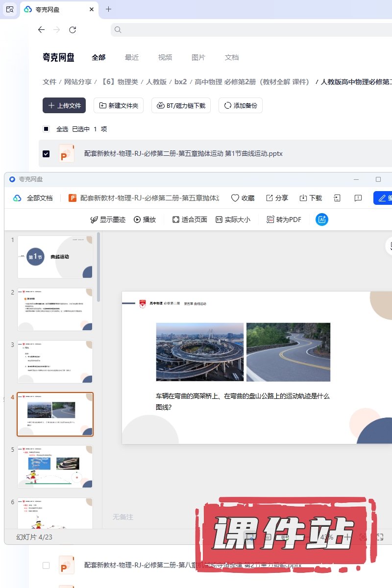The image size is (392, 588).
Task: Tick checkbox for 第八章 pptx file
Action: (46, 565)
